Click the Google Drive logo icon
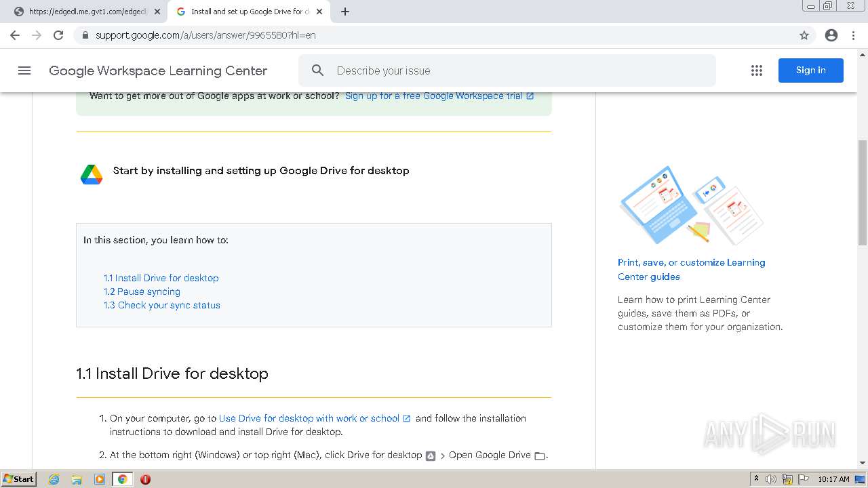The image size is (868, 488). (x=92, y=174)
